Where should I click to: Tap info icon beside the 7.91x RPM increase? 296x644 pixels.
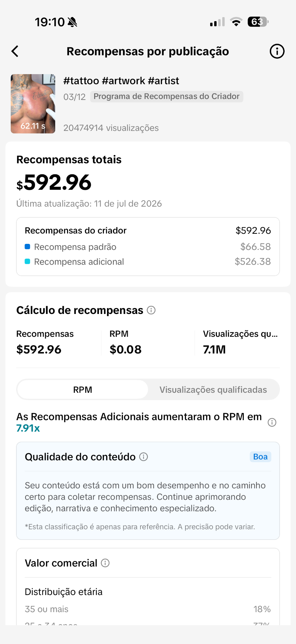click(272, 422)
